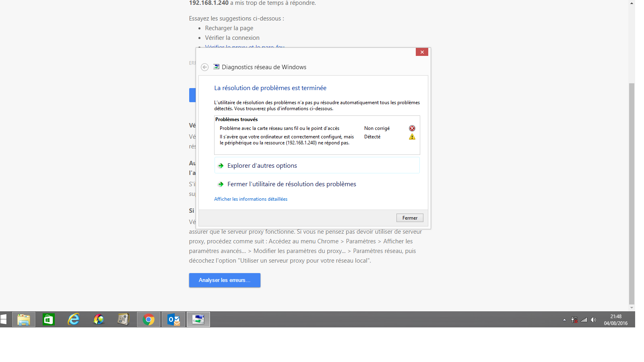Screen dimensions: 644x362
Task: Click the 'Analyser les erreurs...' button
Action: tap(225, 280)
